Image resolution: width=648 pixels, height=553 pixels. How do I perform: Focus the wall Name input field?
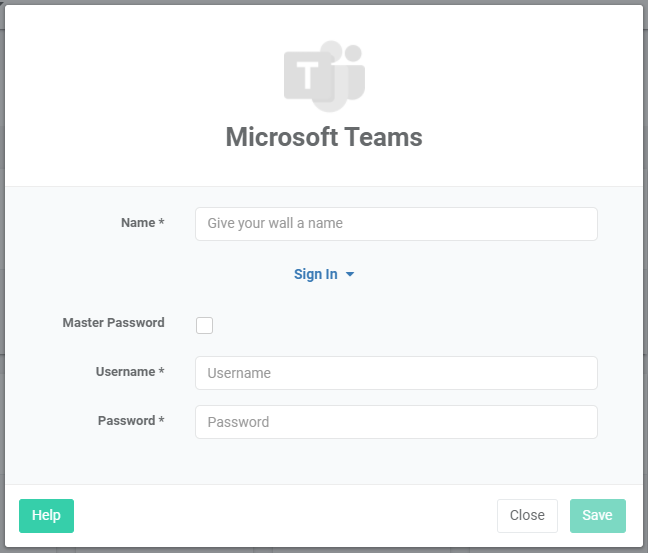tap(396, 224)
